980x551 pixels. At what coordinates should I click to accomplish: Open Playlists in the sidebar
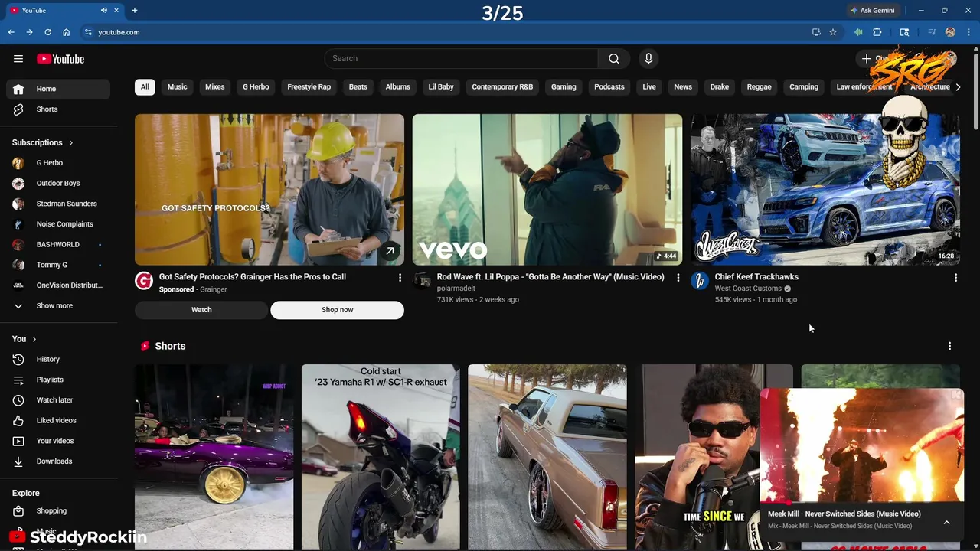pyautogui.click(x=58, y=380)
